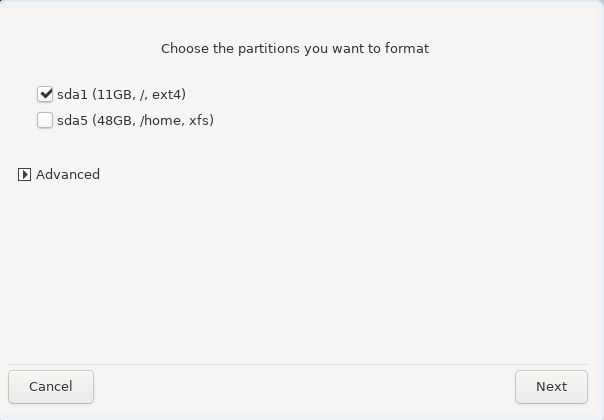Click the checked tick icon for sda1
The width and height of the screenshot is (604, 420).
click(x=45, y=94)
